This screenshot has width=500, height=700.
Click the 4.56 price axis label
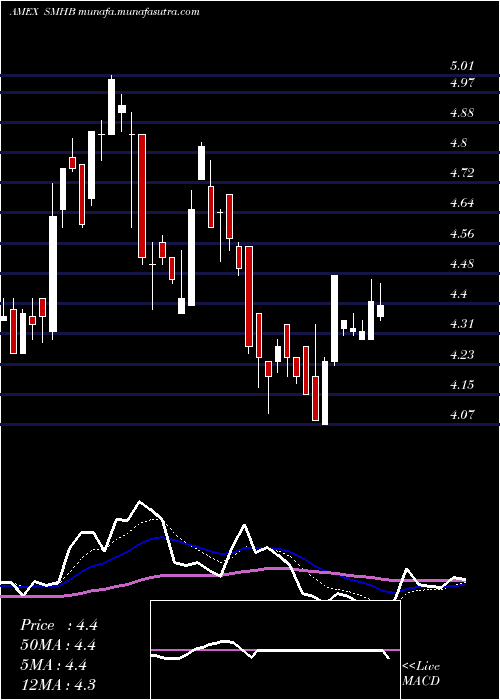(x=462, y=233)
